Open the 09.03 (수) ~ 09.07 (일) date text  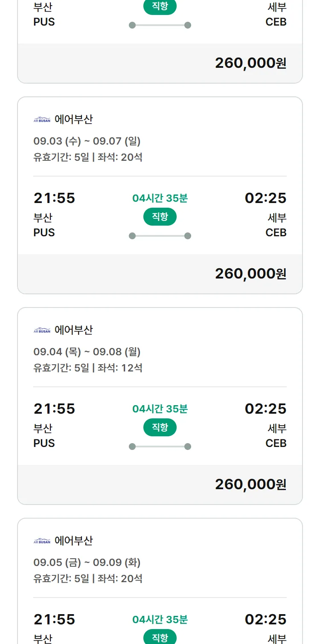tap(87, 141)
